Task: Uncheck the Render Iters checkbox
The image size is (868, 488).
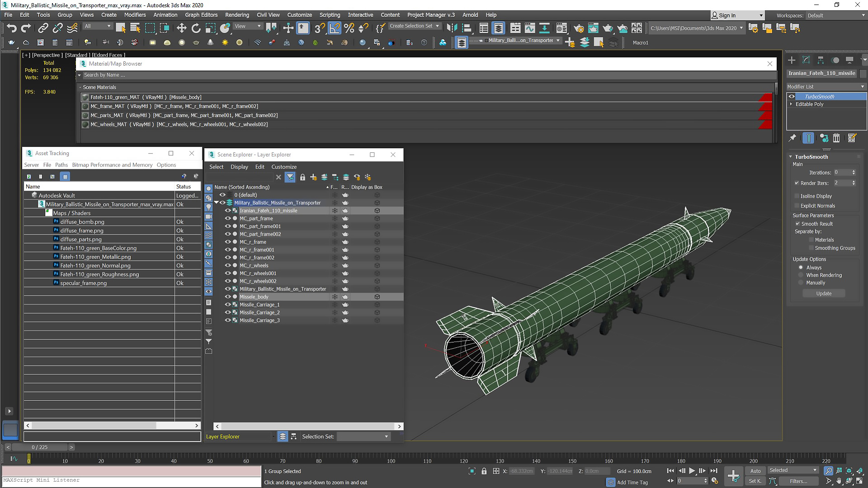Action: click(797, 183)
